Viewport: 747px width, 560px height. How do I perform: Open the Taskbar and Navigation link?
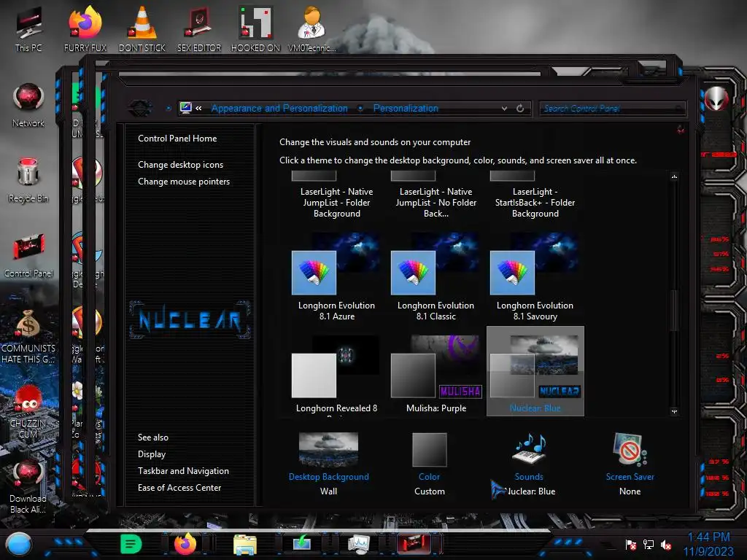click(x=183, y=470)
